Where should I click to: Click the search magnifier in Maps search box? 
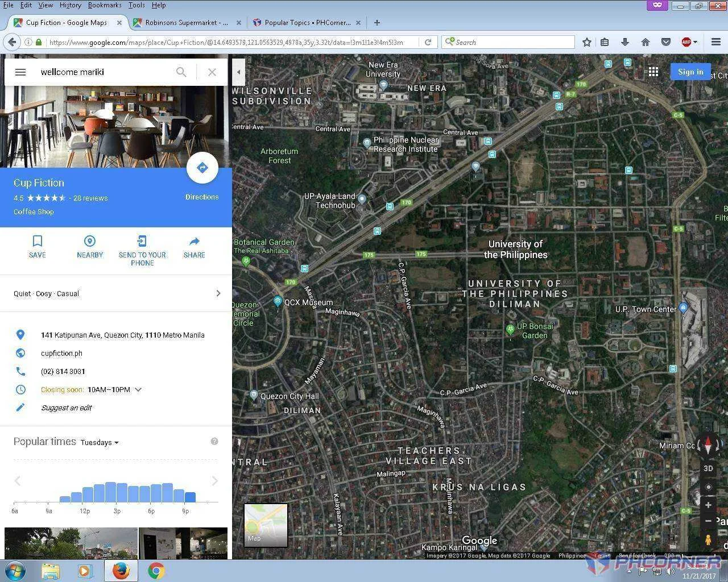(181, 72)
